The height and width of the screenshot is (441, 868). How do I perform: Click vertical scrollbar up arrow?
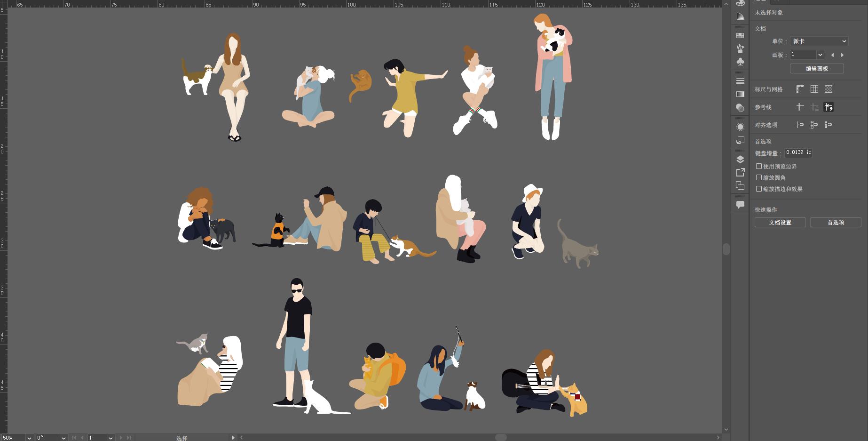pos(726,4)
